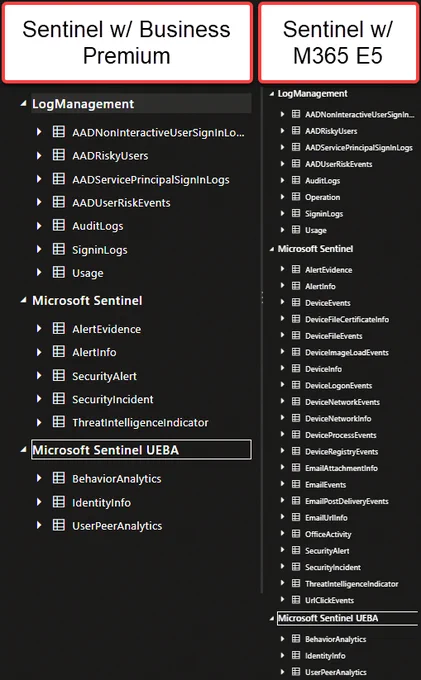Click table icon beside DeviceLogonEvents
Image resolution: width=421 pixels, height=680 pixels.
click(296, 385)
